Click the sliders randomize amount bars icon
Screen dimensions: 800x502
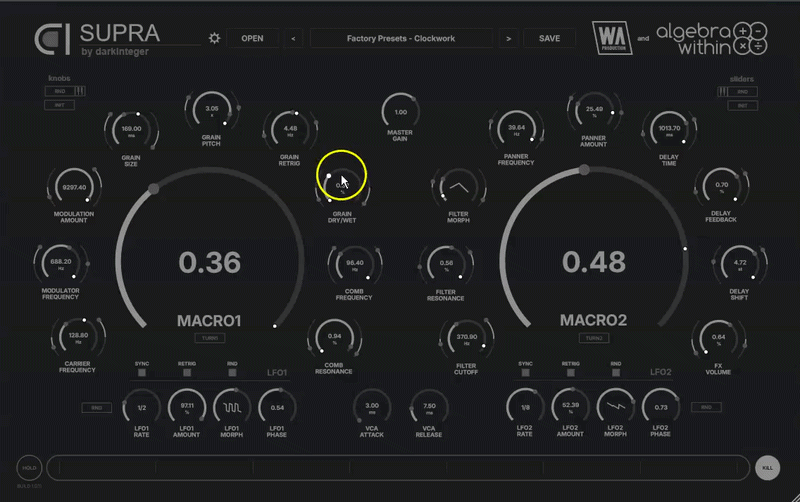722,92
